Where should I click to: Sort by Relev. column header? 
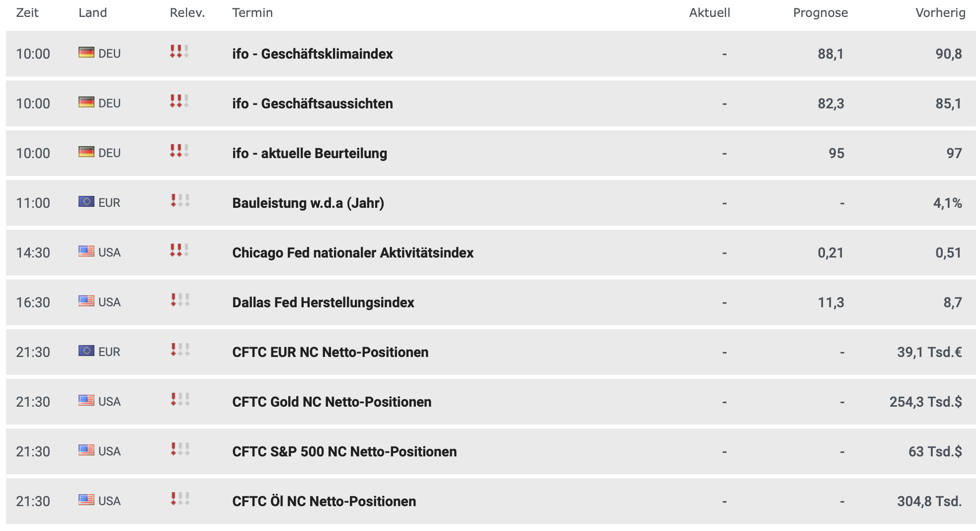187,13
